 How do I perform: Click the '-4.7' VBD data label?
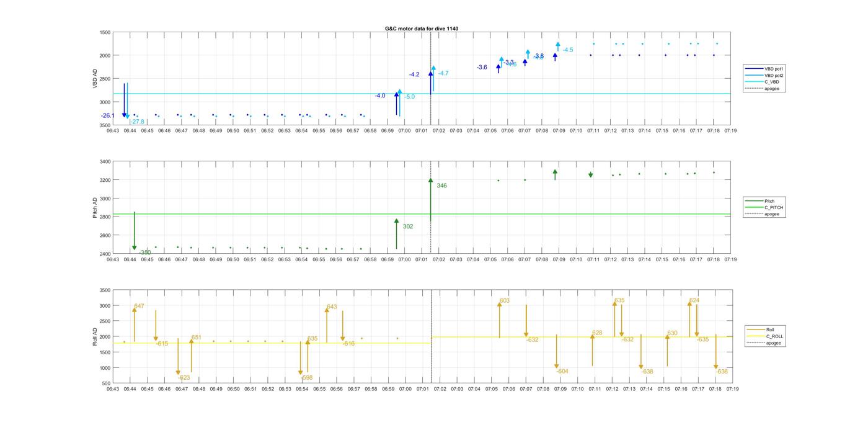(443, 73)
